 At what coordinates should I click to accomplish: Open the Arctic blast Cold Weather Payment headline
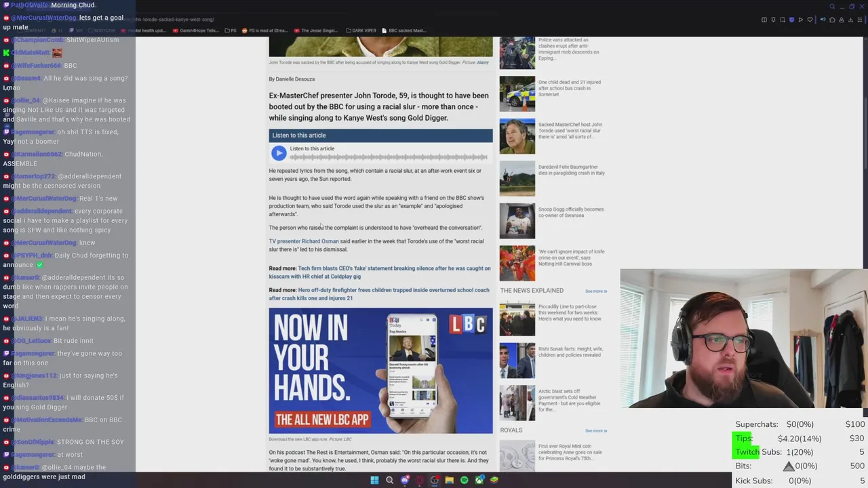pyautogui.click(x=570, y=400)
